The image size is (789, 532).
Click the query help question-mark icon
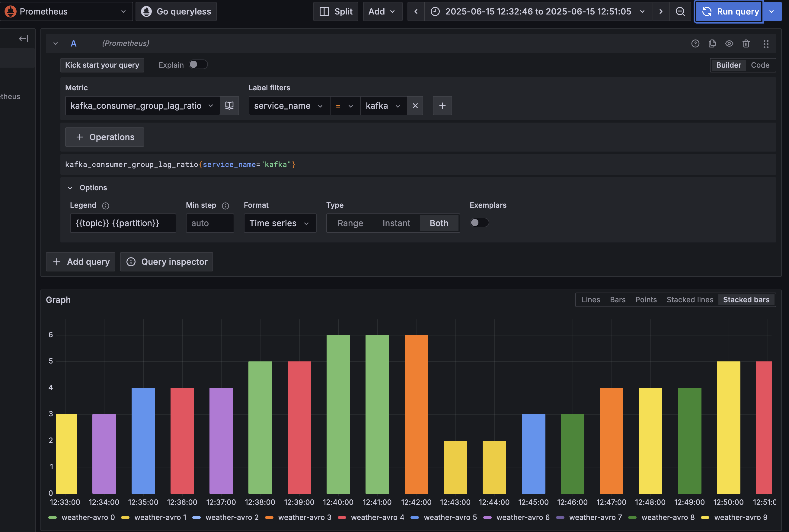pyautogui.click(x=695, y=43)
